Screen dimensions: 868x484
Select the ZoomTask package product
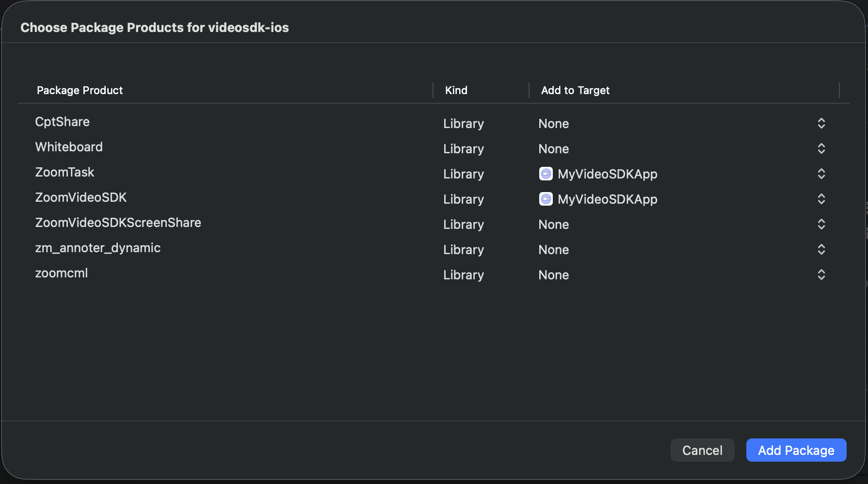pos(64,172)
